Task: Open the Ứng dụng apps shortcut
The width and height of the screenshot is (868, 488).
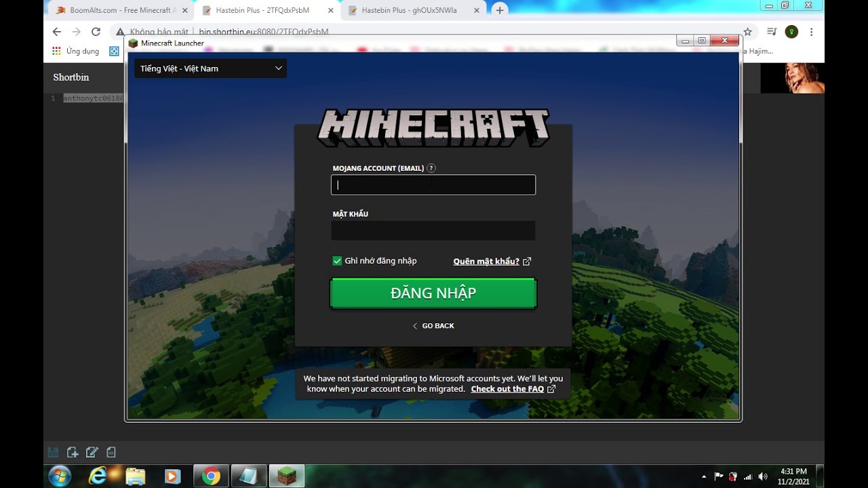Action: tap(76, 51)
